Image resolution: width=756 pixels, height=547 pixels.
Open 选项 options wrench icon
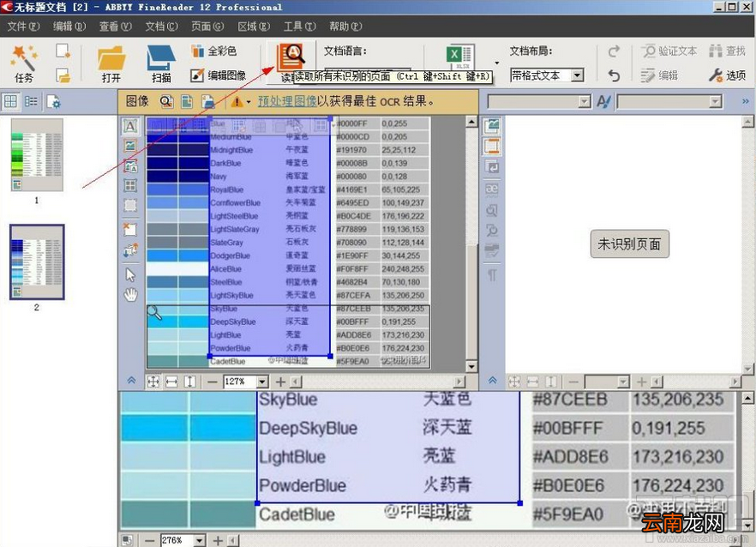click(728, 75)
